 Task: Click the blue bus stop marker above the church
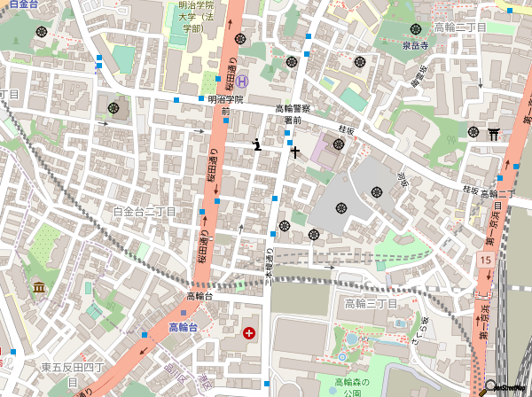289,134
